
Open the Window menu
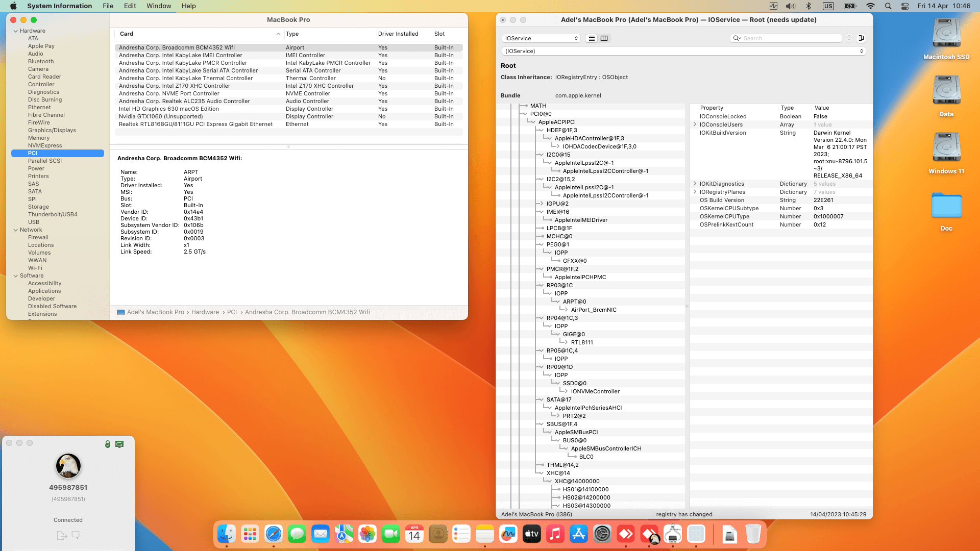pyautogui.click(x=159, y=6)
